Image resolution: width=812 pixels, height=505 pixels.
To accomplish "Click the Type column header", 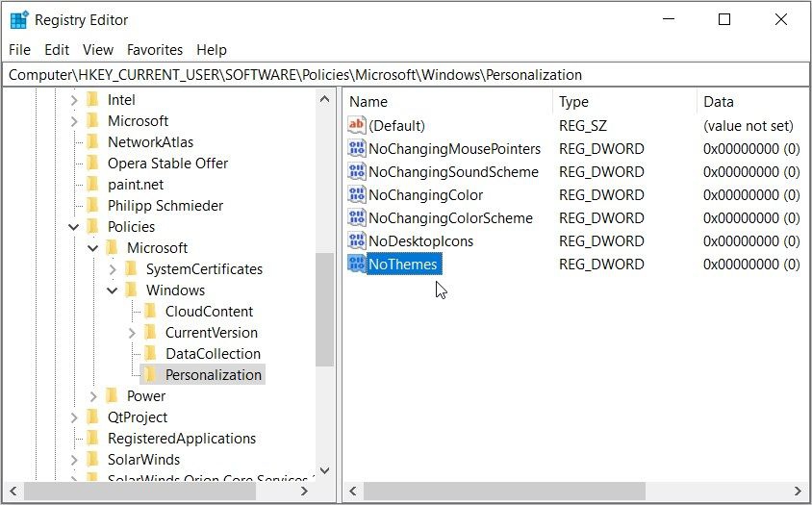I will coord(574,102).
